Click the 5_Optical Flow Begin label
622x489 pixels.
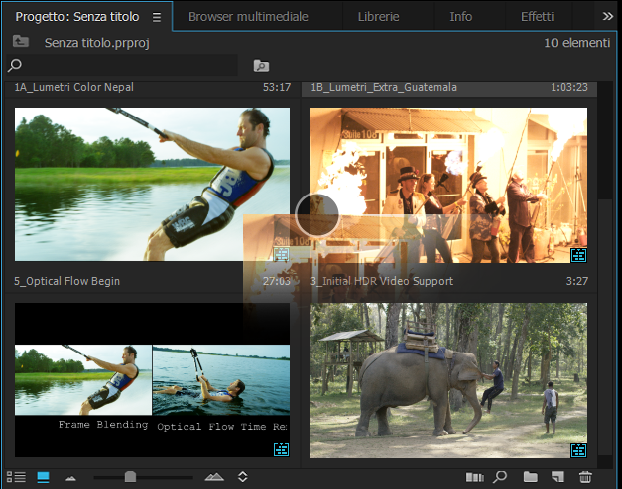point(67,281)
